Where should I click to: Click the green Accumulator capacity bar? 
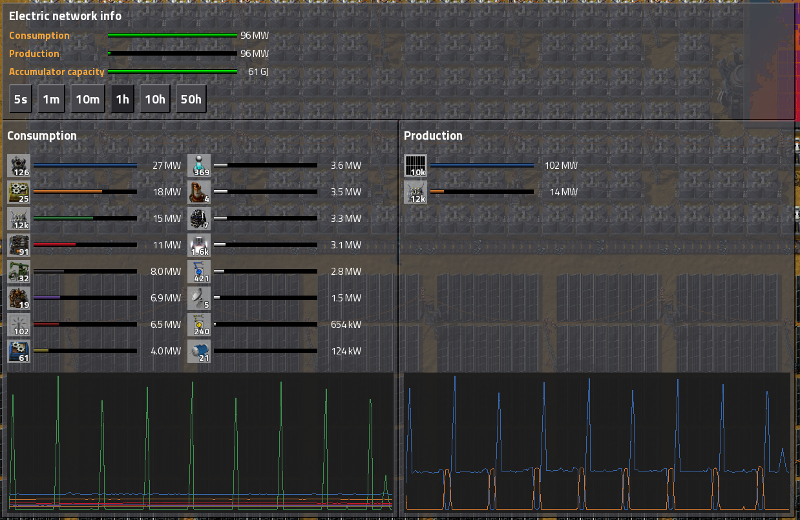(x=173, y=72)
